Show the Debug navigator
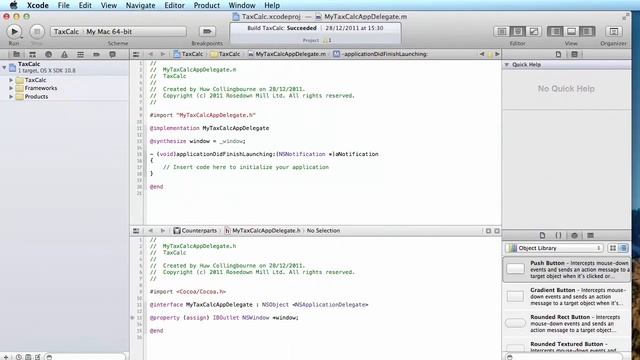This screenshot has height=360, width=640. click(80, 54)
